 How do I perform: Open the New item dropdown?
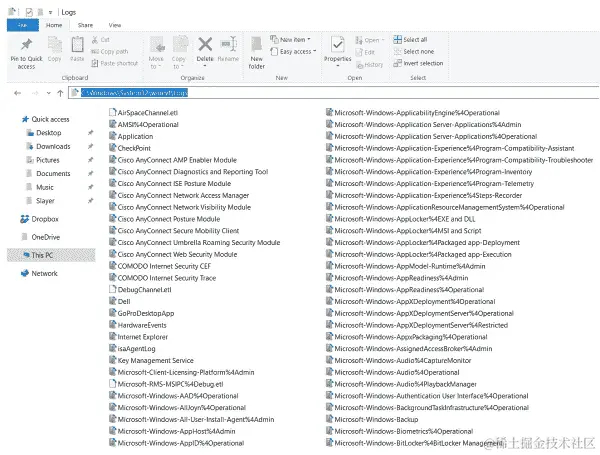(x=290, y=39)
